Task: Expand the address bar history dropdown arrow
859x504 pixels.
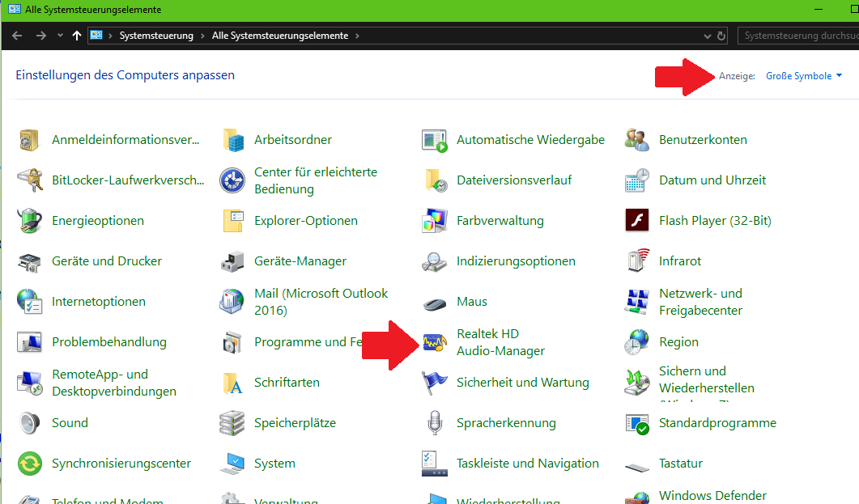Action: tap(706, 36)
